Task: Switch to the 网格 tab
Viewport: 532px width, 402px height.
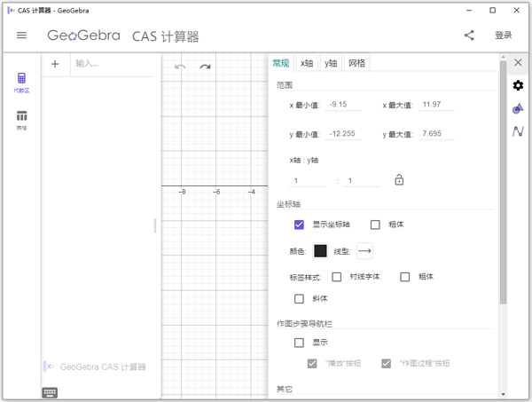Action: [x=357, y=63]
